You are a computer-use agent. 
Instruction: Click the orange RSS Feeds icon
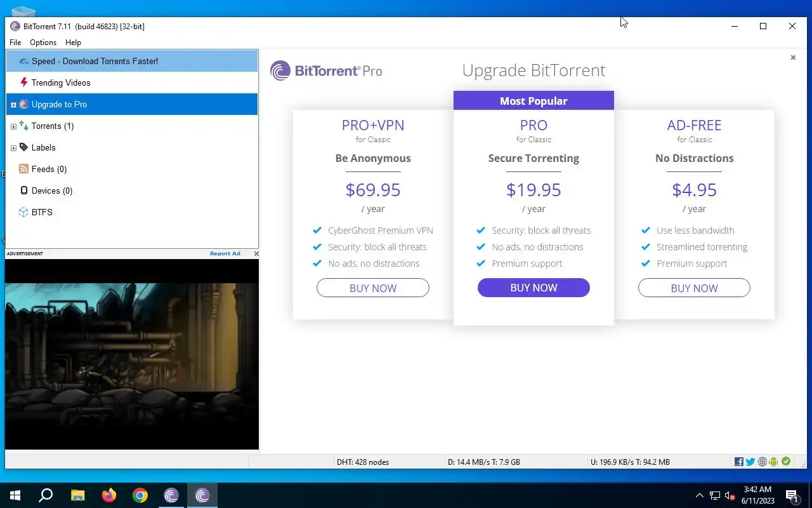tap(24, 169)
